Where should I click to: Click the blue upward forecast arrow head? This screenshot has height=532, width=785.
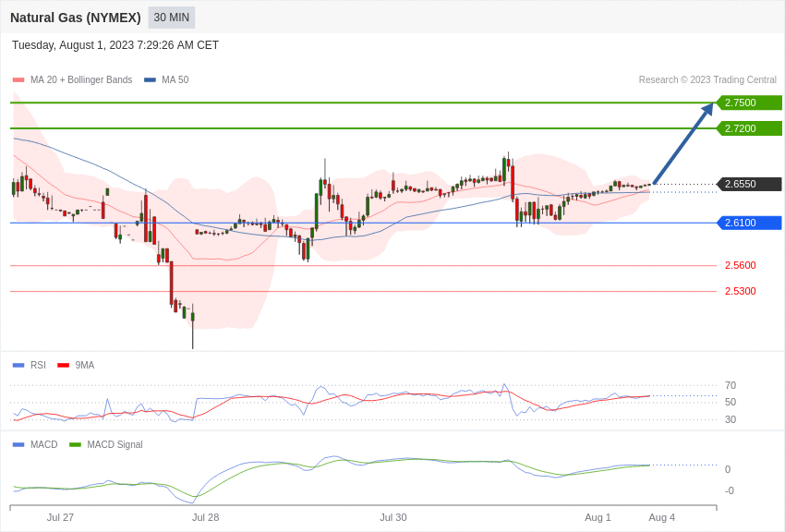(x=707, y=109)
